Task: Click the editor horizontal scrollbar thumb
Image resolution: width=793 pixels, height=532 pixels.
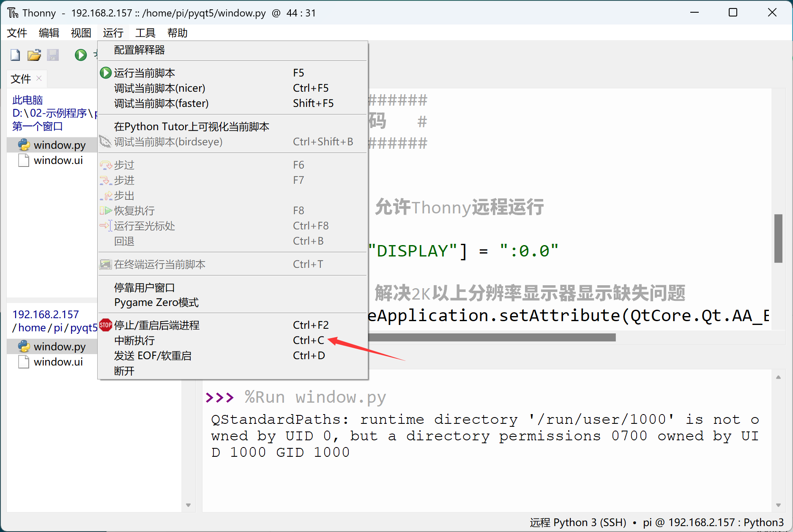Action: (x=492, y=337)
